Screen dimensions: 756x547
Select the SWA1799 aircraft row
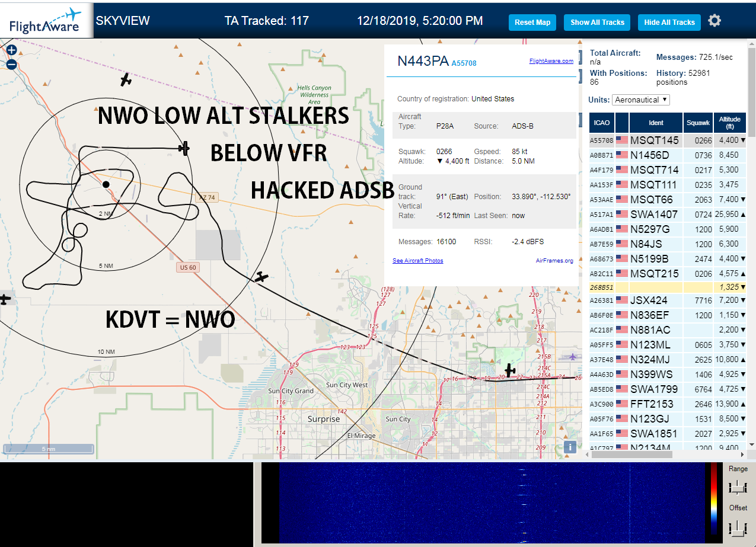tap(668, 389)
